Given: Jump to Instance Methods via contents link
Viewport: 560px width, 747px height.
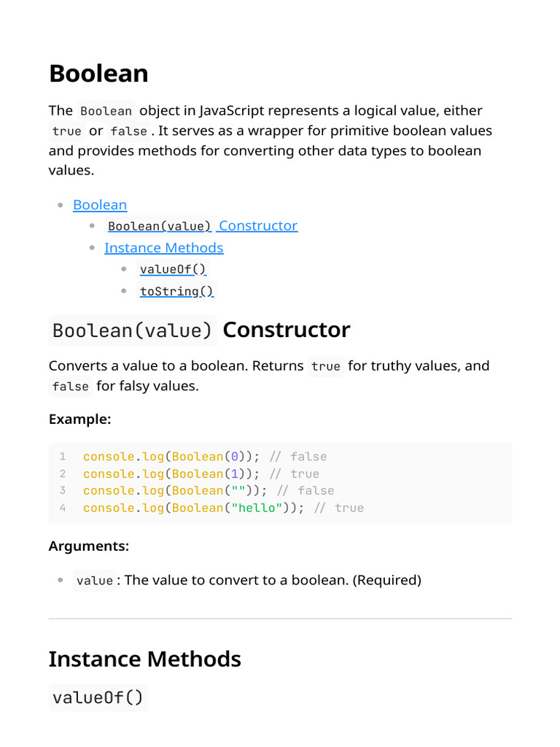Looking at the screenshot, I should (x=163, y=248).
